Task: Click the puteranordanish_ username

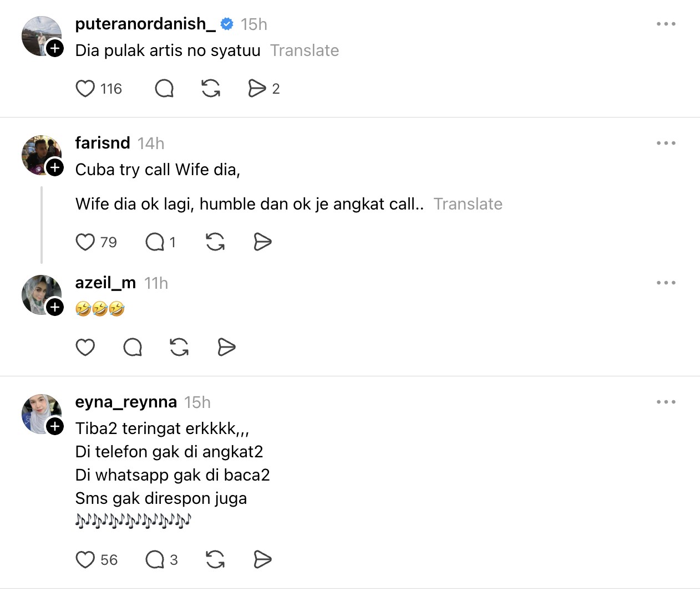Action: click(145, 24)
